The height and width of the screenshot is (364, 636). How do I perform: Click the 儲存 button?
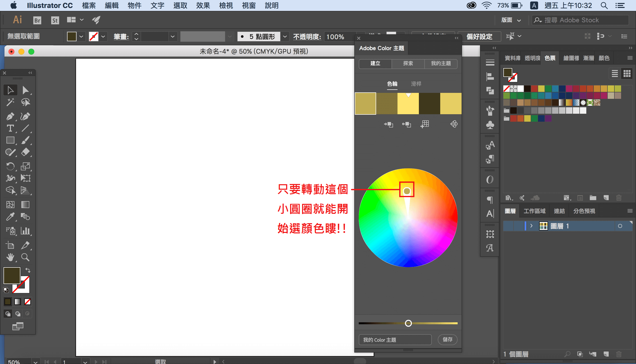pyautogui.click(x=447, y=339)
